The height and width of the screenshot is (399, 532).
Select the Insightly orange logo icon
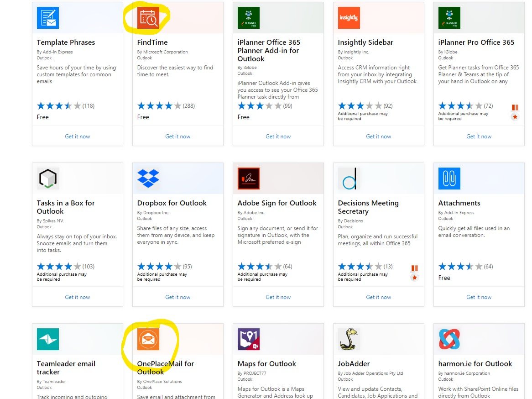click(349, 18)
